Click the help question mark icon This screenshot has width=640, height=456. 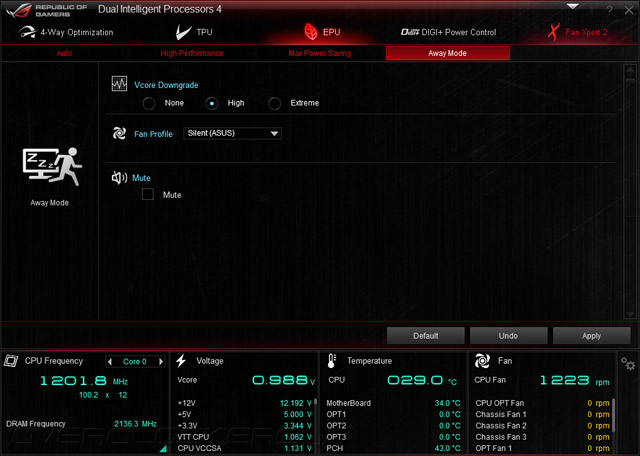609,11
